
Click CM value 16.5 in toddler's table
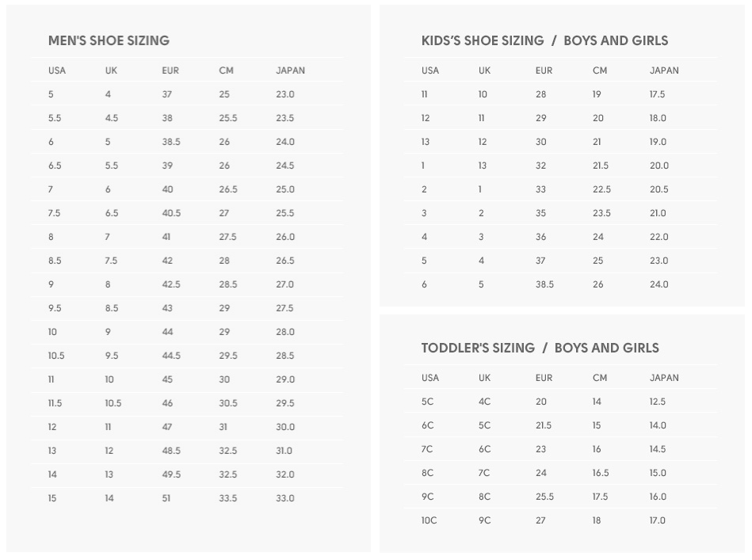click(601, 473)
